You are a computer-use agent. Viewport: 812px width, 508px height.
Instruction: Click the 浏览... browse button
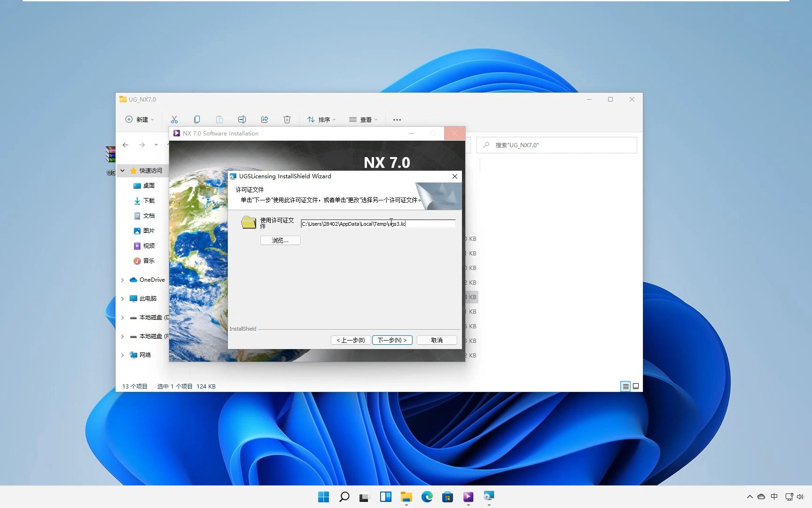tap(280, 240)
